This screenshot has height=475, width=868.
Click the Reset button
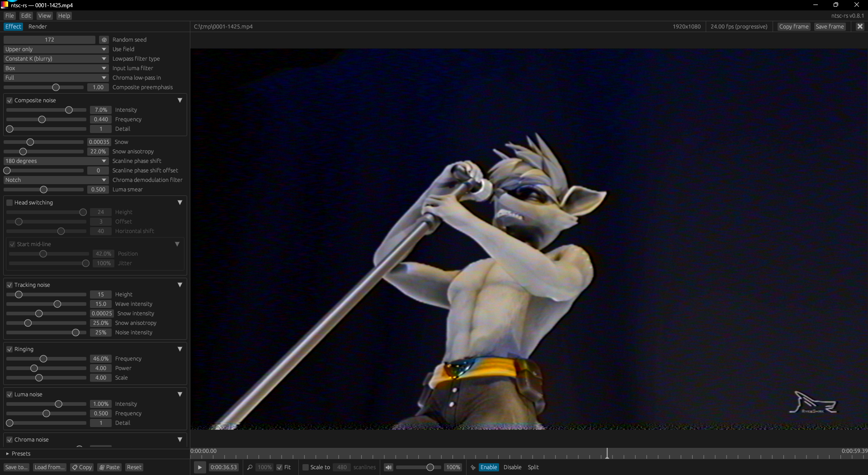134,467
